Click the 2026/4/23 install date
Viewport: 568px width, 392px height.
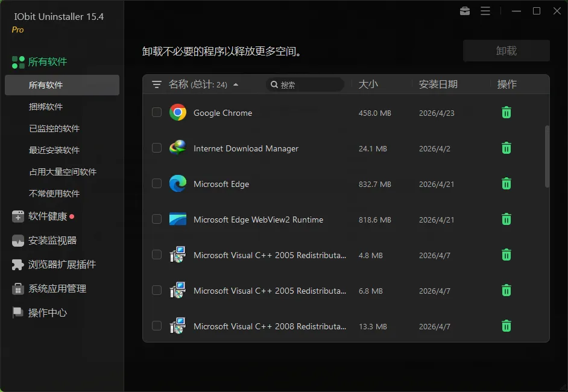437,113
